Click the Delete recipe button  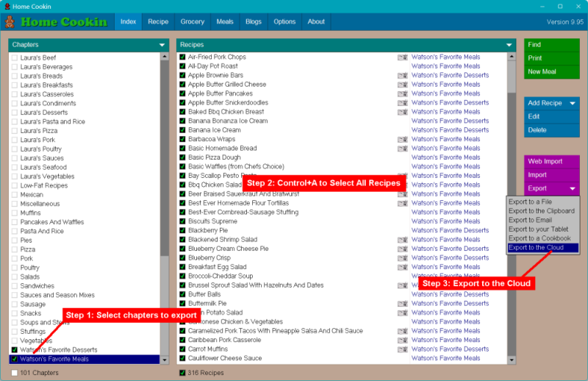coord(552,130)
